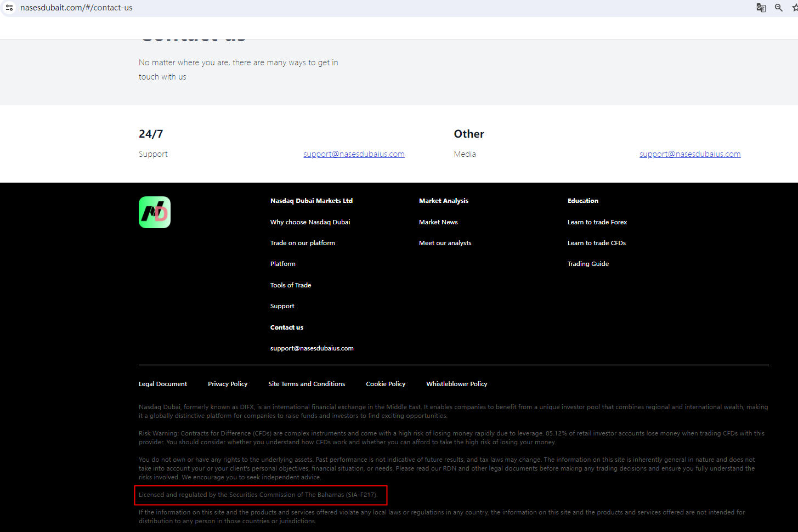Viewport: 798px width, 532px height.
Task: Open Meet our analysts link
Action: [445, 243]
